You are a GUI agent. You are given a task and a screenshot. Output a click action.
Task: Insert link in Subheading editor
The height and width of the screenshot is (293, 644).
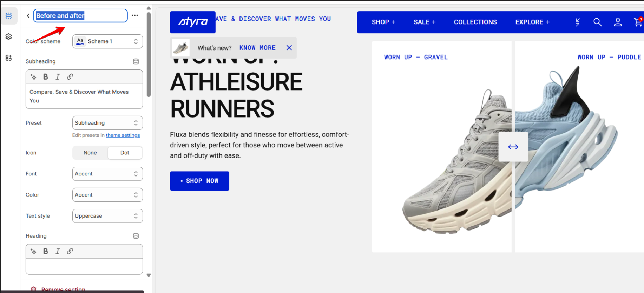pos(70,77)
